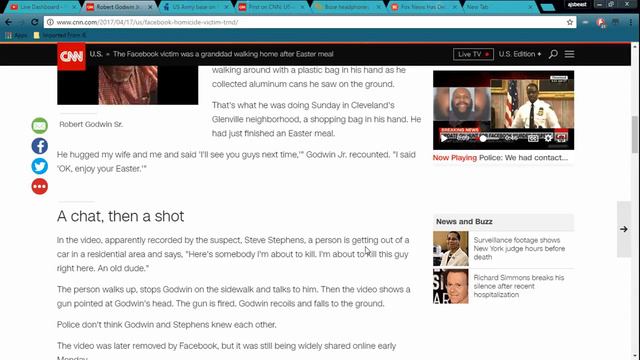
Task: Close the Robert Godwin tab
Action: click(150, 7)
